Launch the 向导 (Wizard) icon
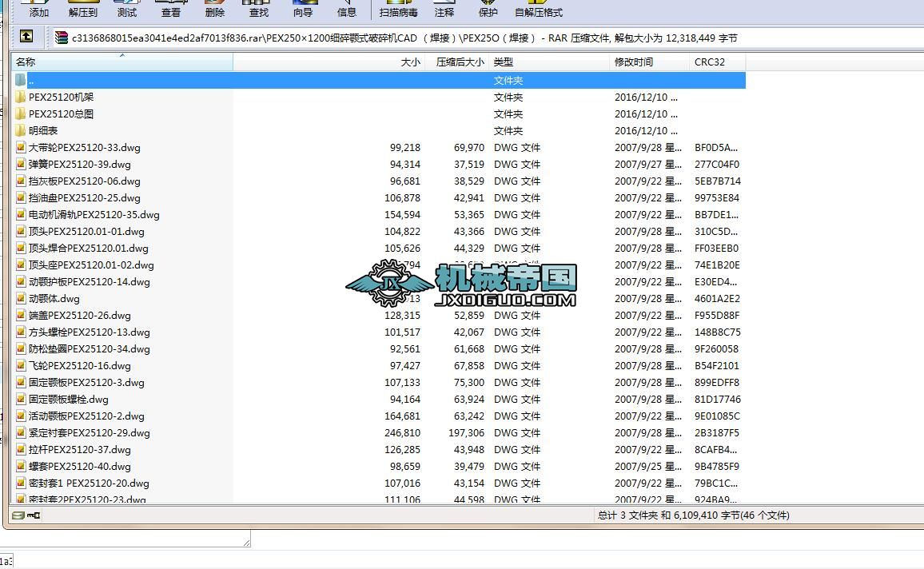The width and height of the screenshot is (924, 569). (x=302, y=10)
